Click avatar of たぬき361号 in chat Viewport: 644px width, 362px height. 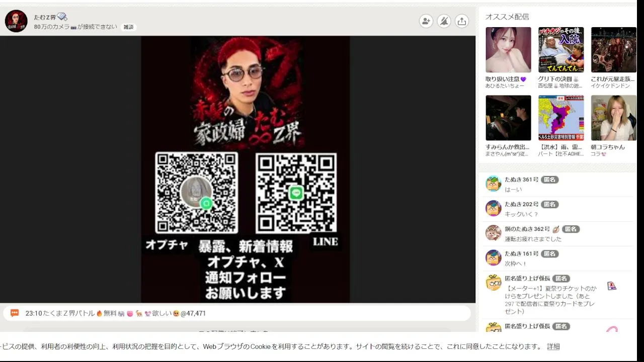(x=494, y=184)
